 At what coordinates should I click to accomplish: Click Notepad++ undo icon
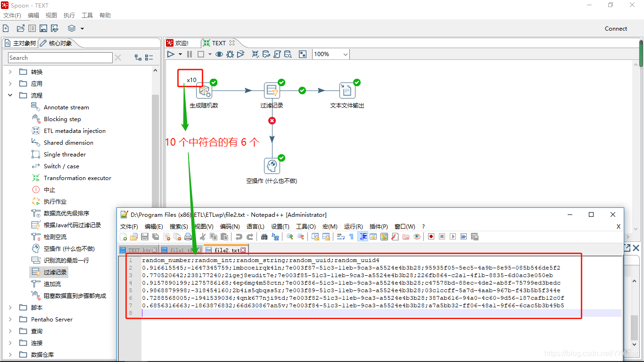[239, 237]
